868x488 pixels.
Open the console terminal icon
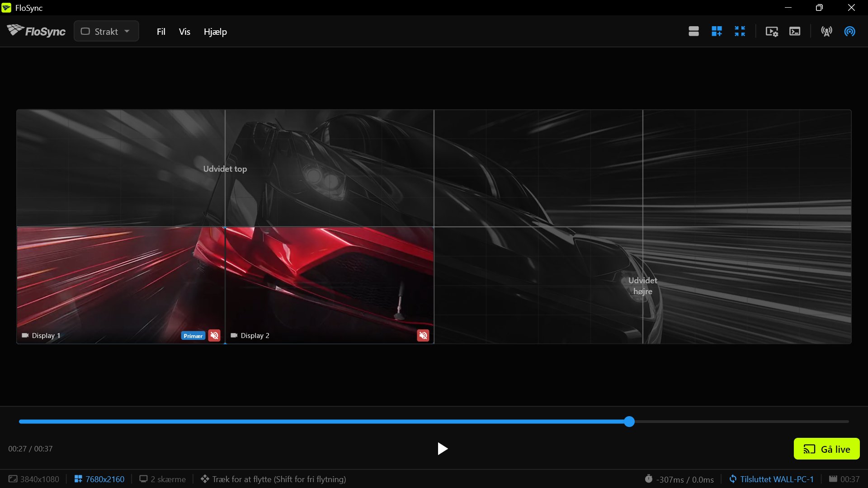(795, 31)
